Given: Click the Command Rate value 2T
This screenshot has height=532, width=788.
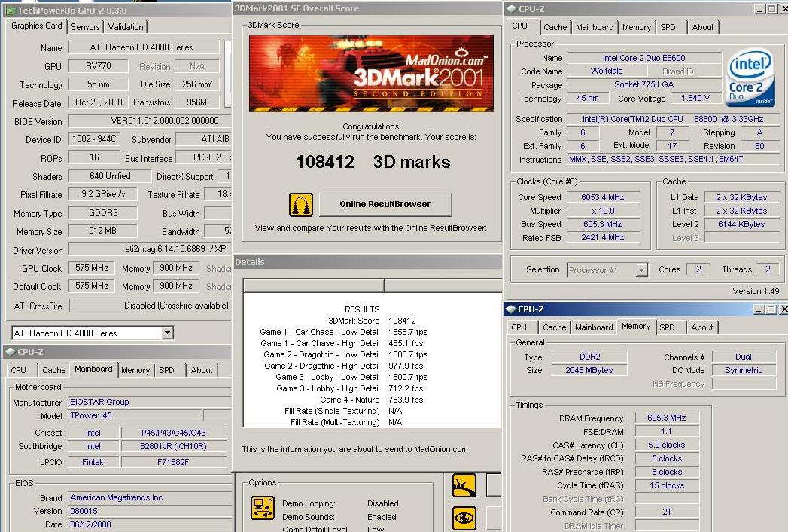Looking at the screenshot, I should click(x=667, y=512).
